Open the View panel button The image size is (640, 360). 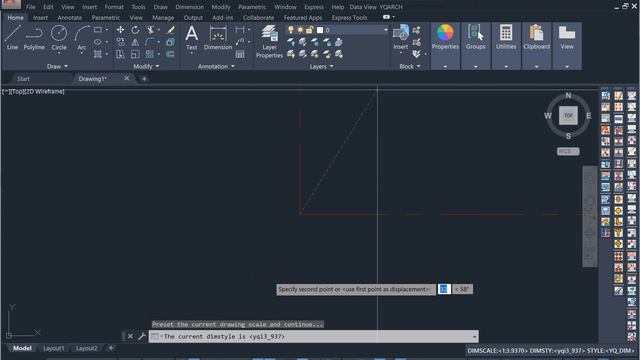click(567, 37)
